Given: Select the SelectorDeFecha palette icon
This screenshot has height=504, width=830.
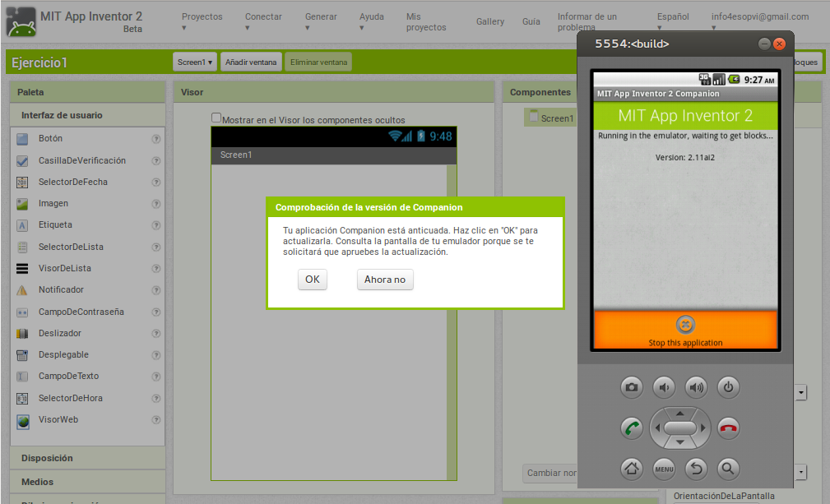Looking at the screenshot, I should 22,183.
